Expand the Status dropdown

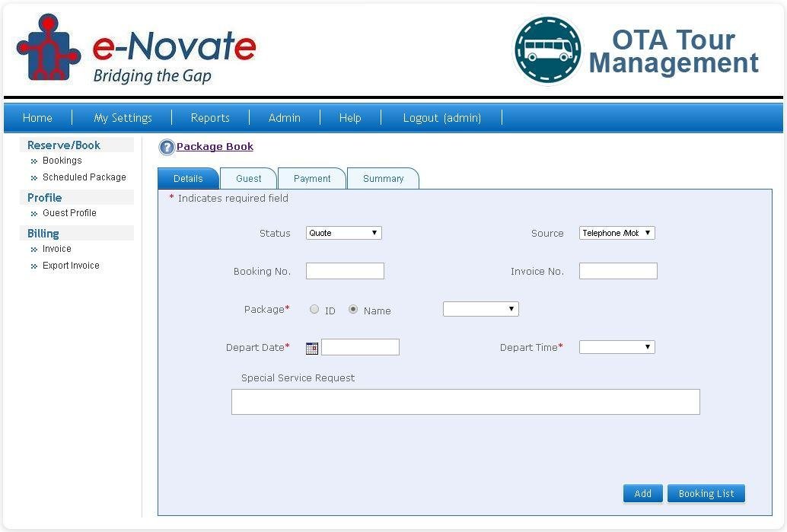(x=344, y=233)
